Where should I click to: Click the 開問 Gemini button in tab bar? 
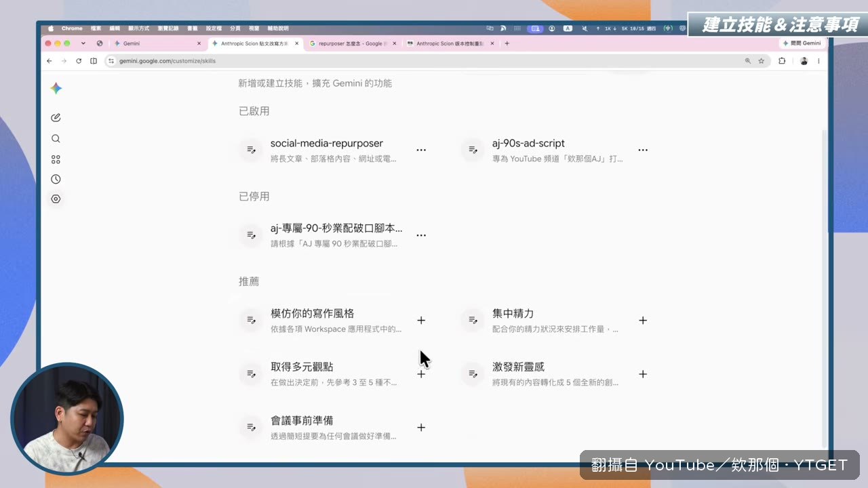coord(802,43)
